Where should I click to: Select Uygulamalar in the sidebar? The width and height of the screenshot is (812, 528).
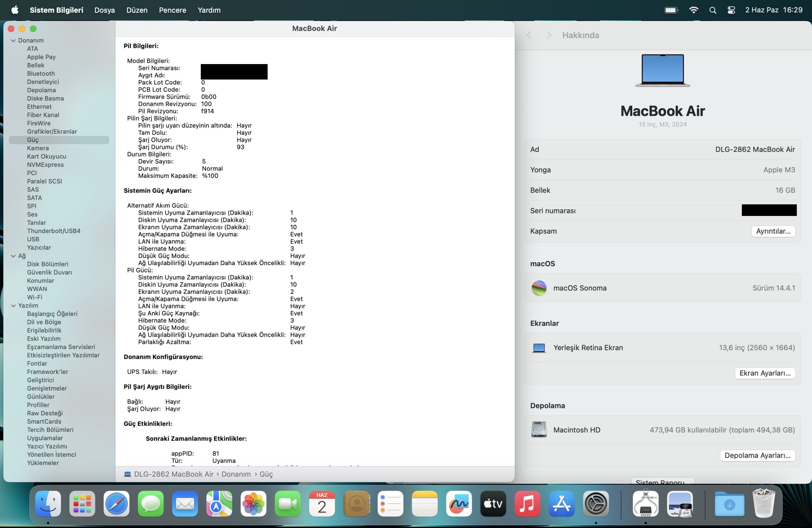coord(45,438)
